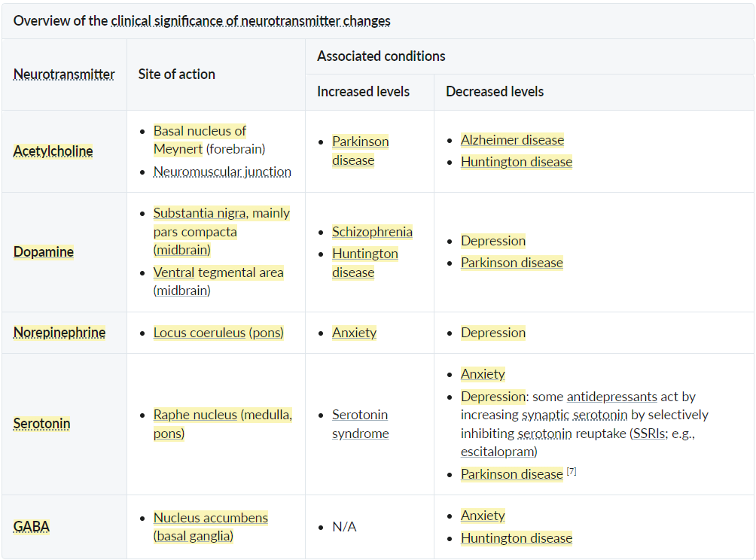Click the Dopamine neurotransmitter link
Screen dimensions: 756x560
(x=44, y=251)
